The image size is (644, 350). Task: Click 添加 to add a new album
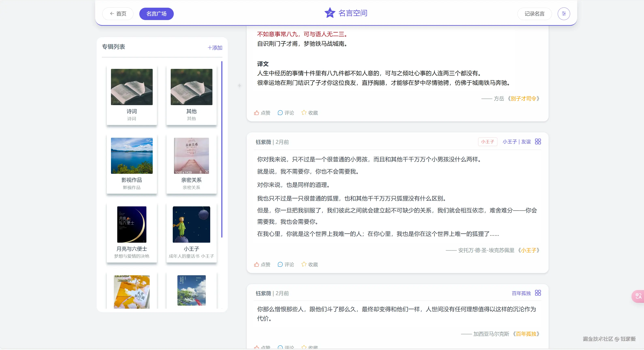215,48
